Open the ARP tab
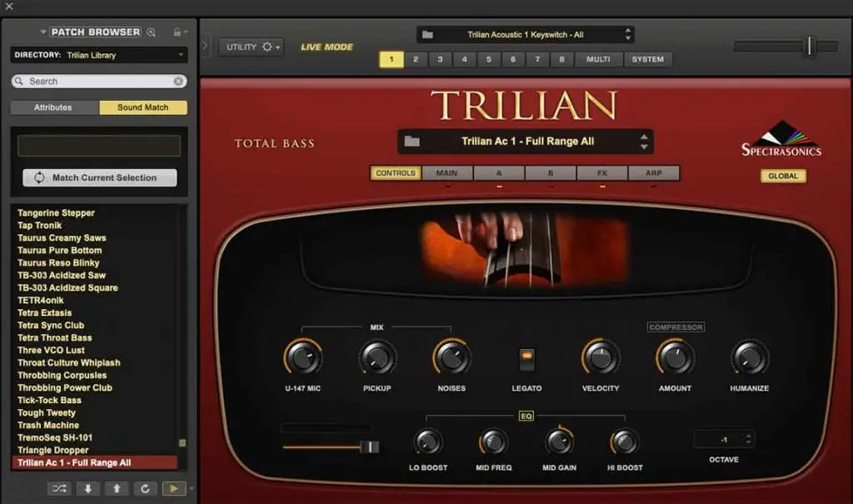The height and width of the screenshot is (504, 853). pyautogui.click(x=653, y=173)
